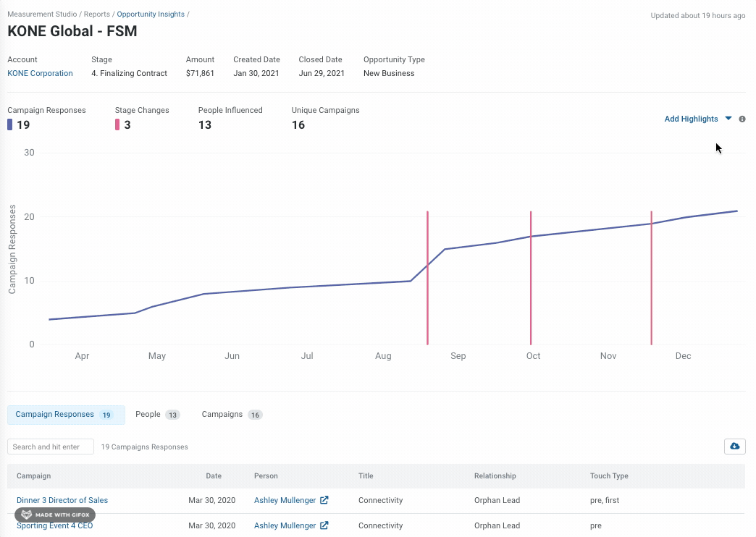Click the Search and hit enter field
756x537 pixels.
tap(51, 447)
